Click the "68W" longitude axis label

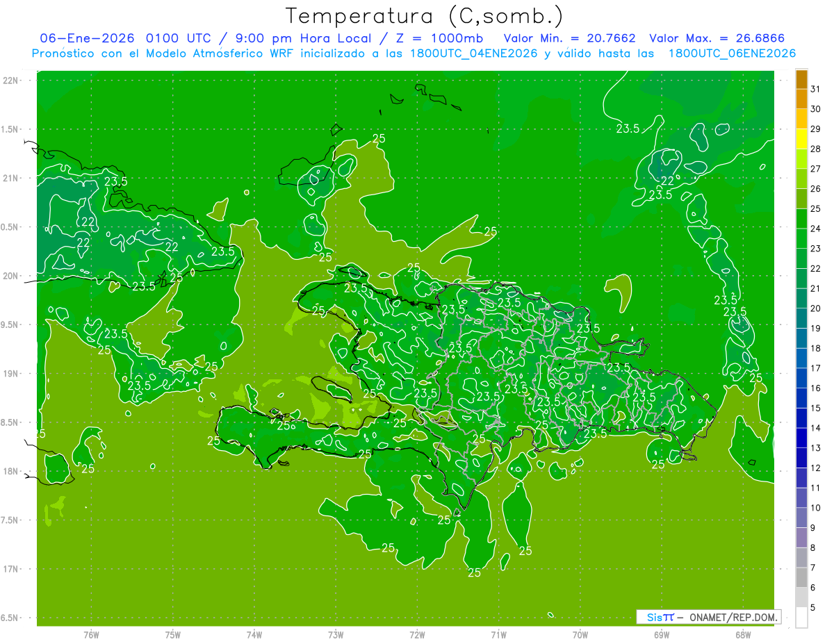point(743,635)
